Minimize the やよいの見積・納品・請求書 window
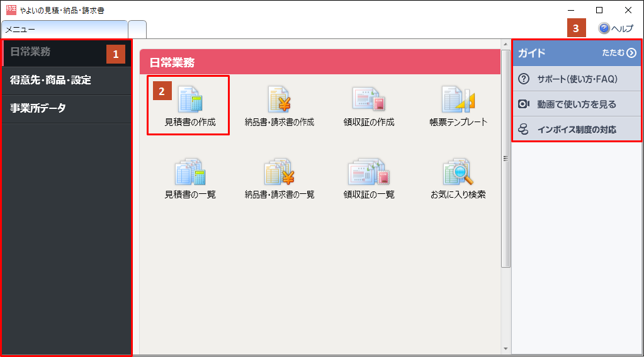This screenshot has height=357, width=644. pos(571,10)
